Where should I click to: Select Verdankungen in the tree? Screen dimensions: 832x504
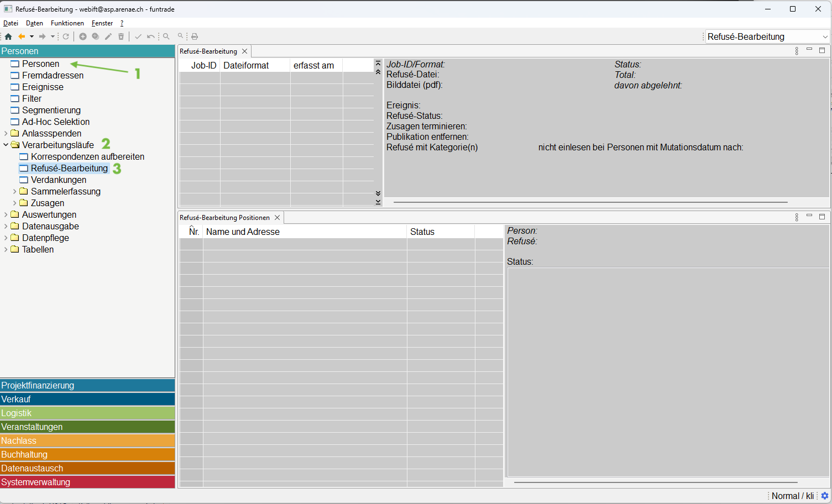point(58,180)
